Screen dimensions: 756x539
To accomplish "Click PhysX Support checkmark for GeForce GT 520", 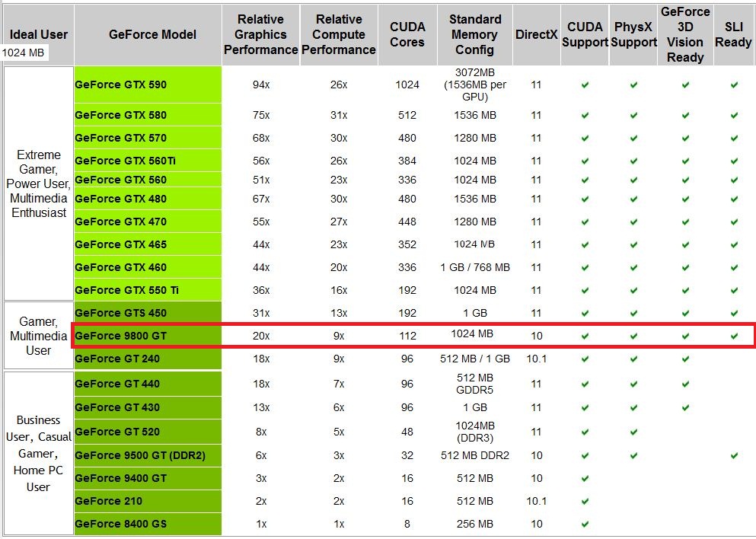I will [x=633, y=432].
